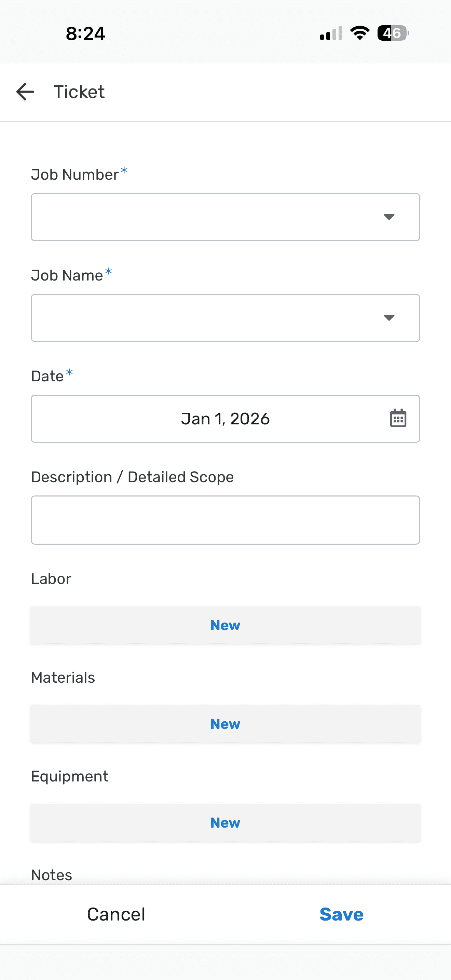The image size is (451, 980).
Task: Save the ticket
Action: click(341, 914)
